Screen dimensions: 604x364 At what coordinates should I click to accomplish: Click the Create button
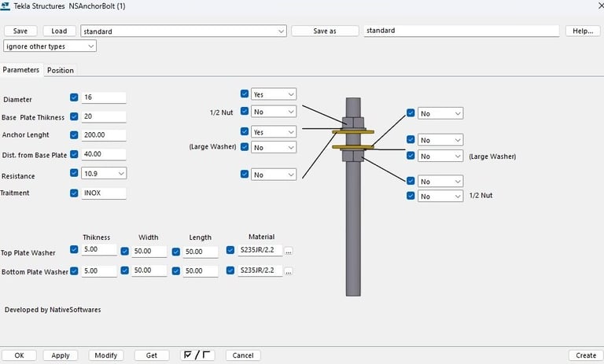(586, 355)
